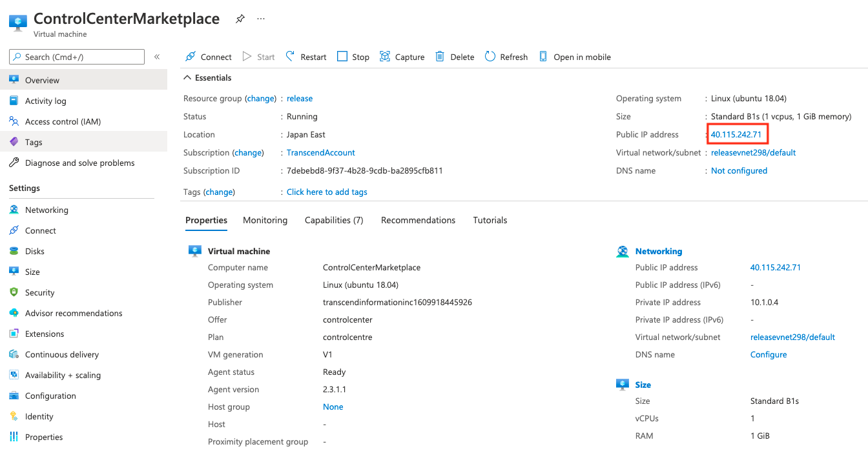868x451 pixels.
Task: Restart the virtual machine
Action: click(x=306, y=57)
